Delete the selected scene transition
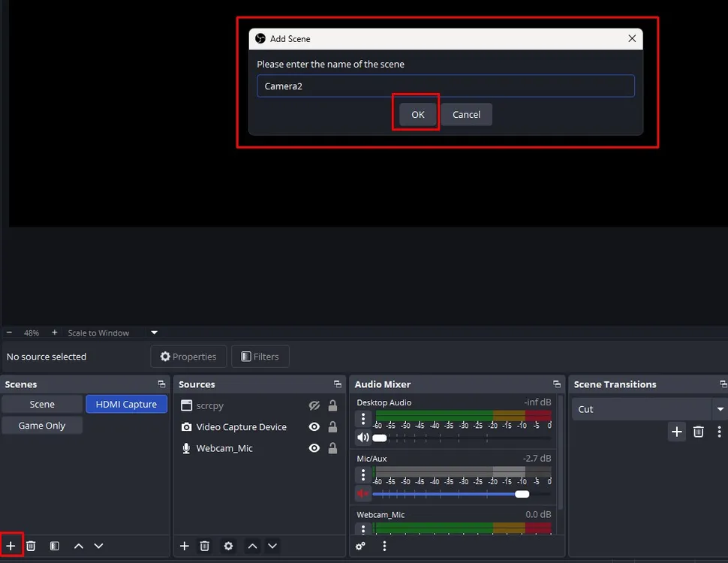 coord(698,432)
